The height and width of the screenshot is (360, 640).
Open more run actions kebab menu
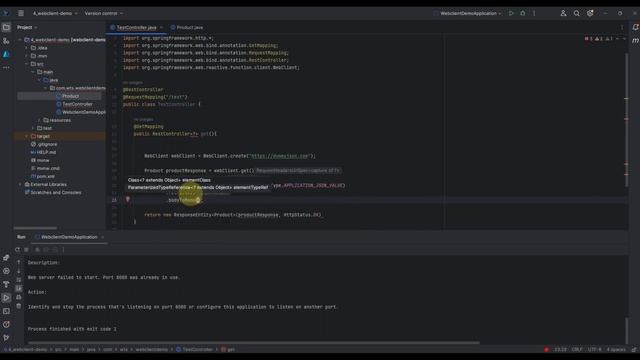(534, 13)
